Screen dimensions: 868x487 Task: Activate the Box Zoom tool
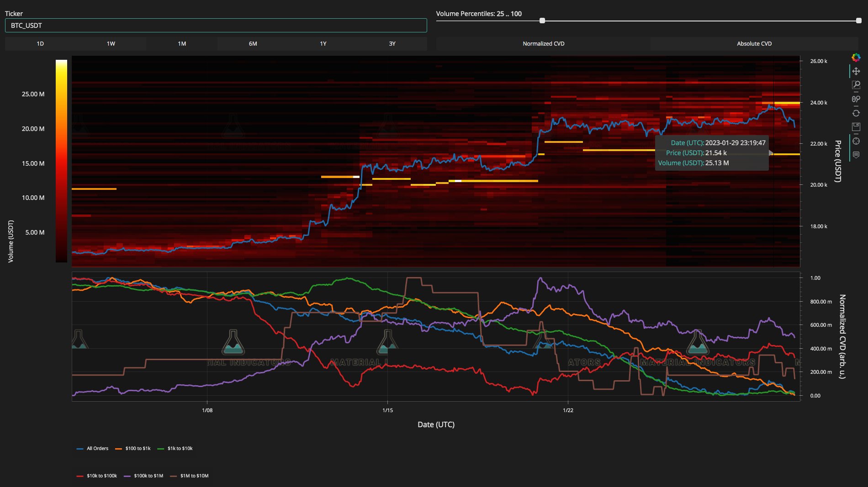click(x=856, y=85)
